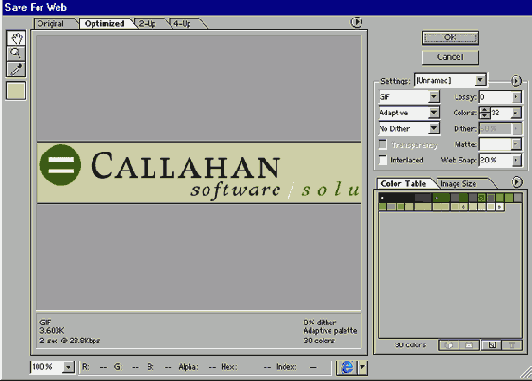
Task: Enable the Interlaced checkbox
Action: [x=383, y=160]
